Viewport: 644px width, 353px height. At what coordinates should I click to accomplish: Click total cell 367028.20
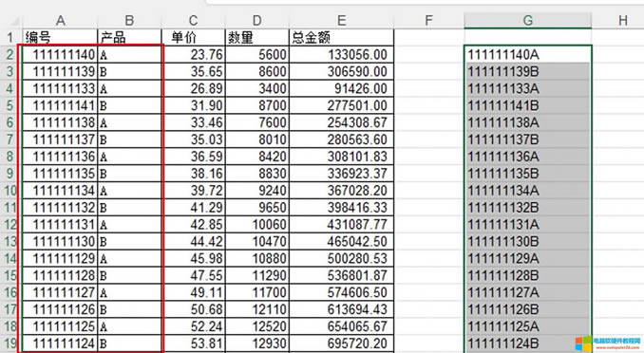(x=341, y=191)
